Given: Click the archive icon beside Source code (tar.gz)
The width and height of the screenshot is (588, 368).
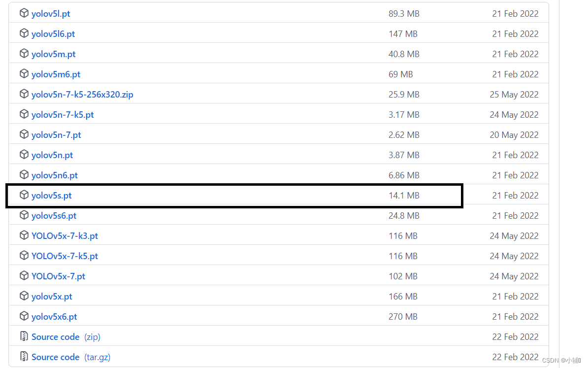Looking at the screenshot, I should [x=24, y=356].
